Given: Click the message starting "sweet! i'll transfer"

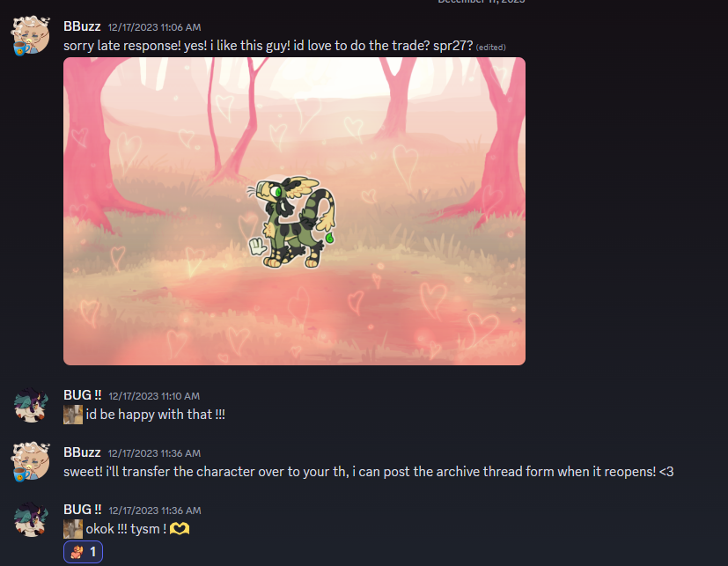Looking at the screenshot, I should (x=369, y=472).
